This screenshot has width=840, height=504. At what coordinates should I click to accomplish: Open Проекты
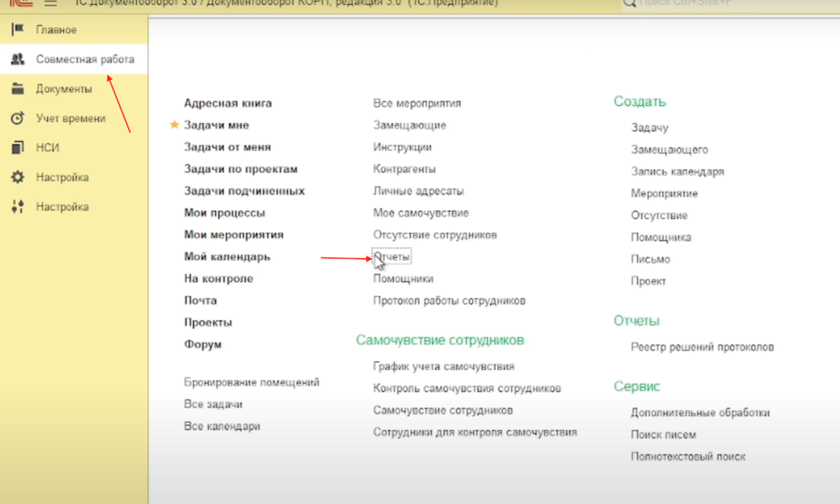coord(208,322)
